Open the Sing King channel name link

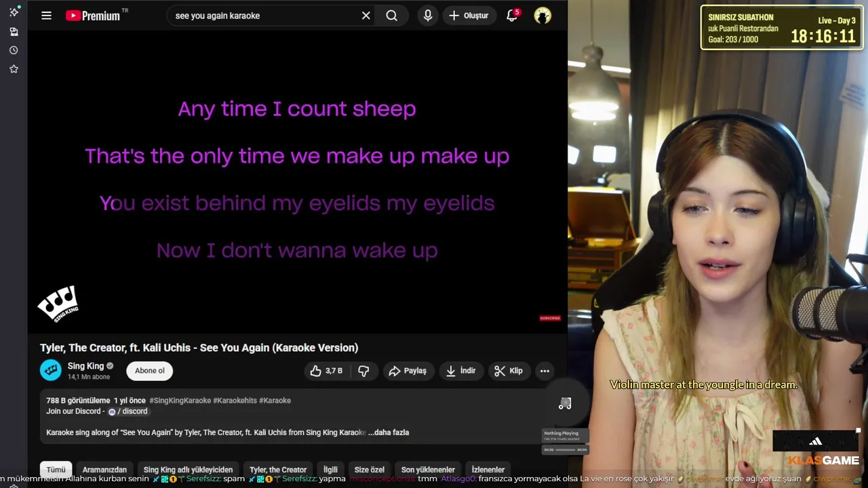coord(85,366)
